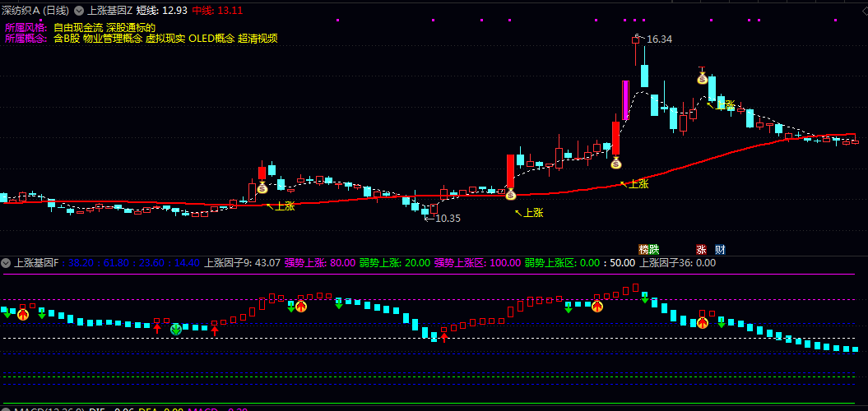
Task: Click the money bag icon left of the last 上涨 label
Action: point(702,79)
